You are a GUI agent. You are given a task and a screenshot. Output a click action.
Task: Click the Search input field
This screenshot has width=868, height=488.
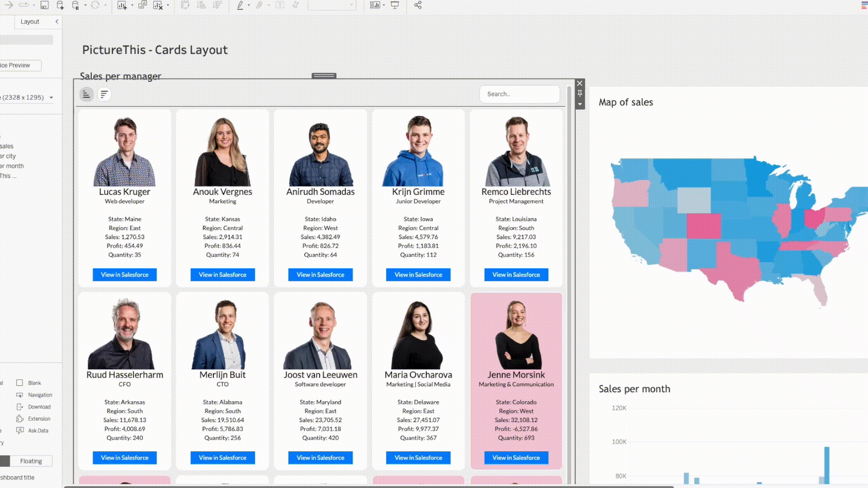pos(519,94)
